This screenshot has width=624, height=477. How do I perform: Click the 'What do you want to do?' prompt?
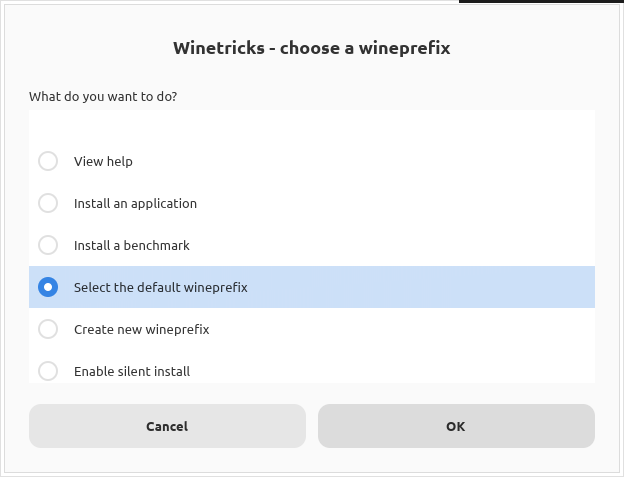click(103, 97)
